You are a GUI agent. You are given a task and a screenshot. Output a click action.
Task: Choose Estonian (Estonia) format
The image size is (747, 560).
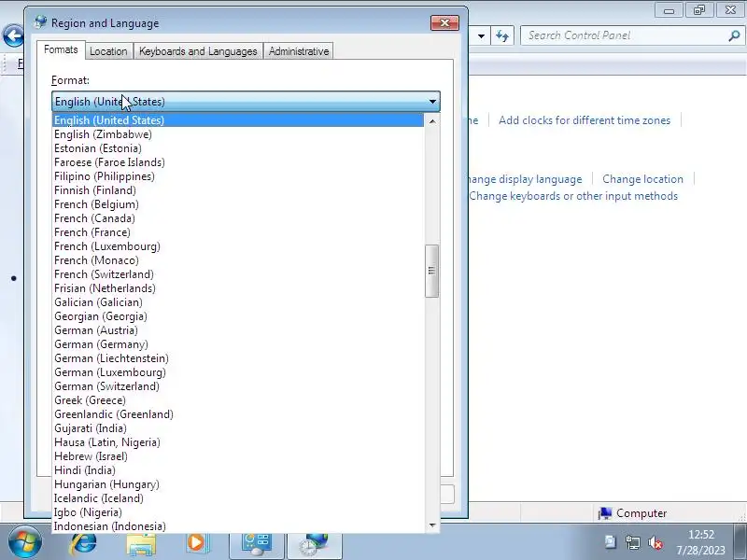click(237, 148)
